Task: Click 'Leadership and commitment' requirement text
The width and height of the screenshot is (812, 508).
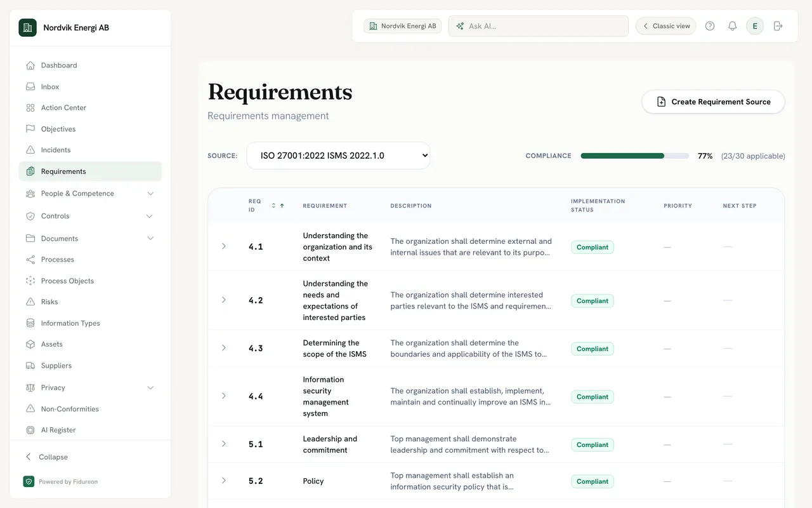Action: click(x=330, y=444)
